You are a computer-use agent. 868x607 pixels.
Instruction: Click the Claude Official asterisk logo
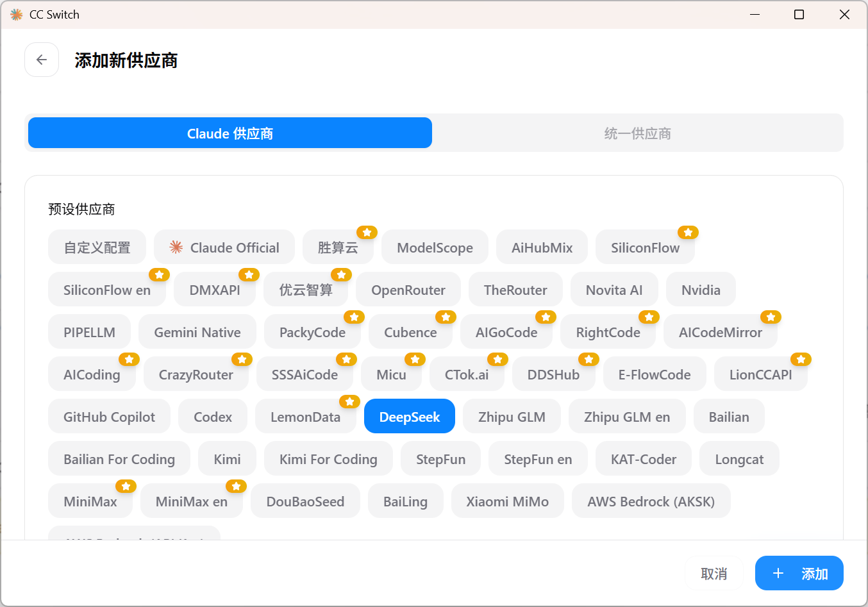coord(176,247)
